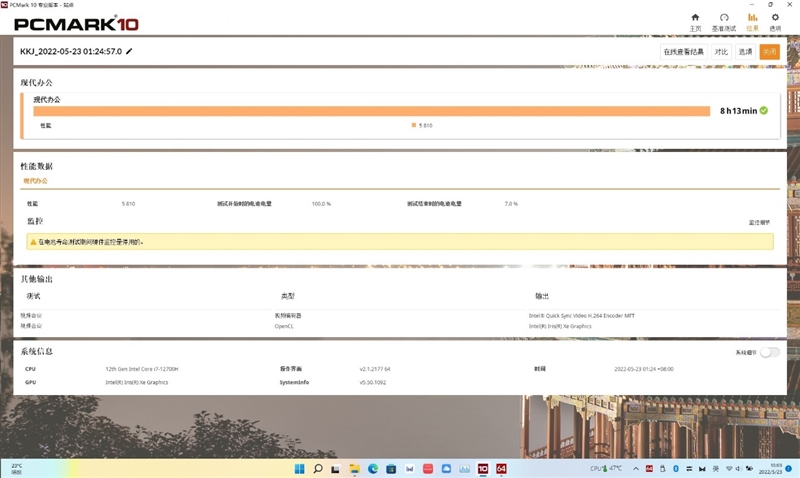Open the weather widget showing 23°C
This screenshot has height=478, width=800.
(16, 469)
